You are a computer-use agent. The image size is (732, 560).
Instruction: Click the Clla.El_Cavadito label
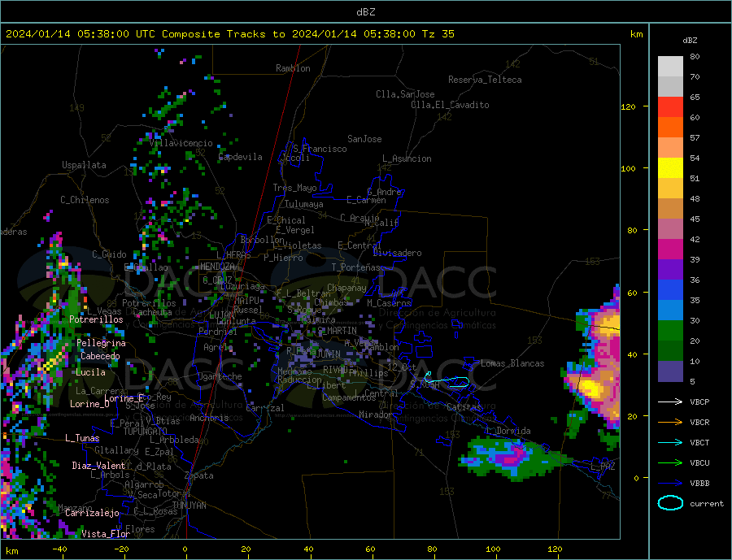pyautogui.click(x=450, y=105)
